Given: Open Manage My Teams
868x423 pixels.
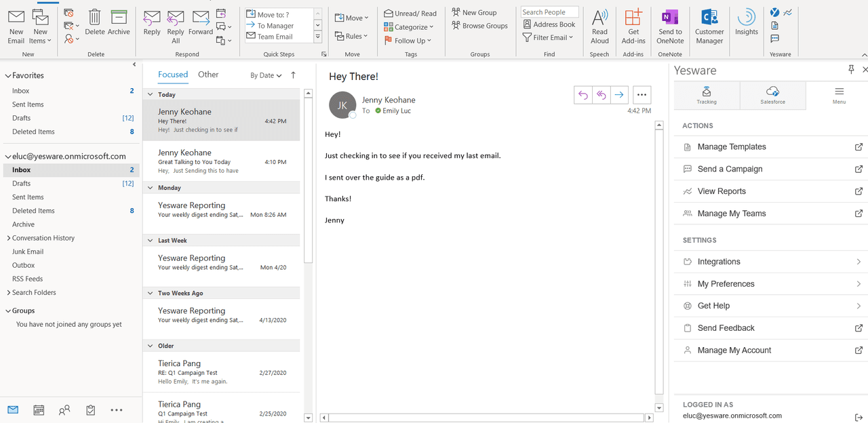Looking at the screenshot, I should (771, 214).
